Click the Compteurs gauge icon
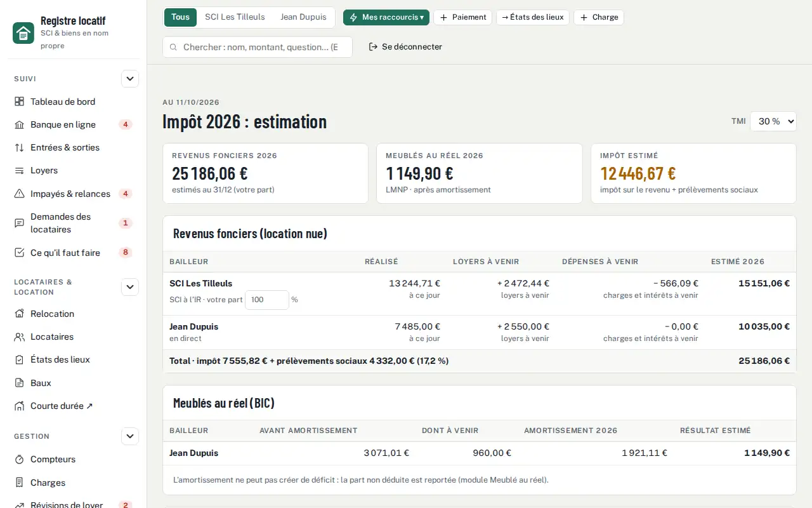The image size is (812, 508). click(19, 459)
